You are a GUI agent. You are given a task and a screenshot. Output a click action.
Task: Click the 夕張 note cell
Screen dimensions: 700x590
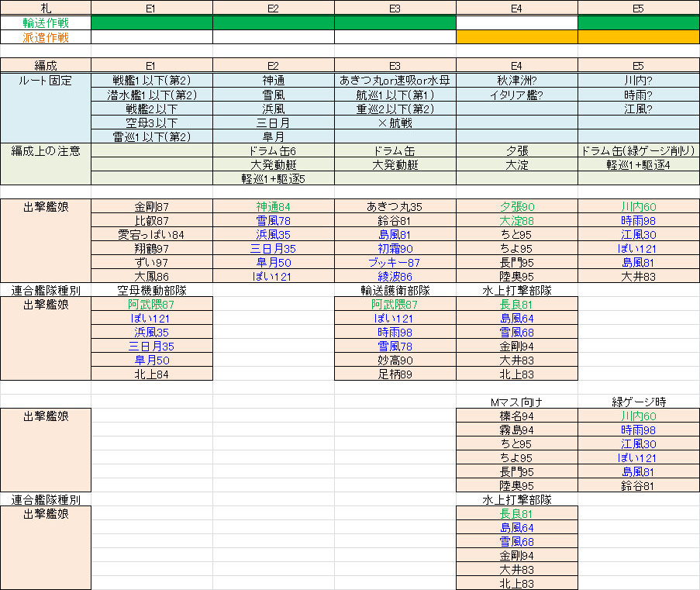[517, 150]
